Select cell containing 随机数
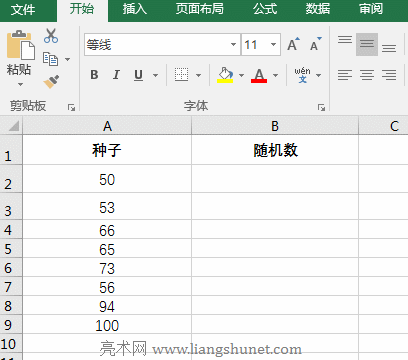The width and height of the screenshot is (408, 360). pyautogui.click(x=275, y=150)
